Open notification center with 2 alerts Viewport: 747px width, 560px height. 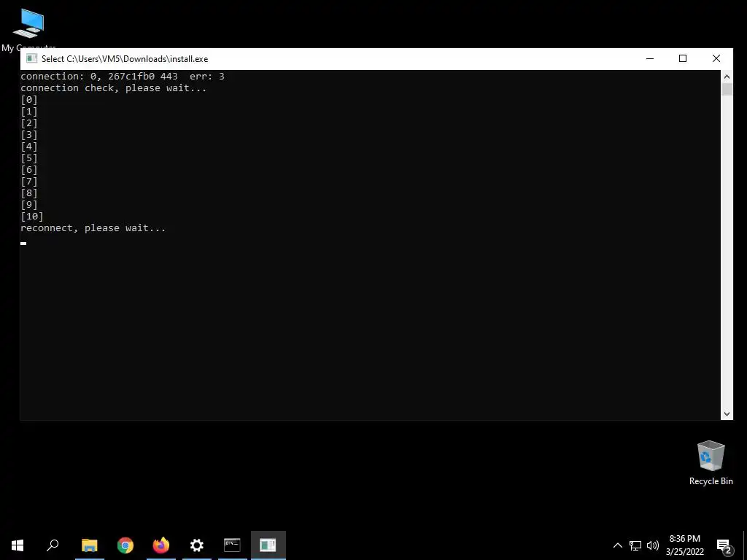pyautogui.click(x=724, y=545)
